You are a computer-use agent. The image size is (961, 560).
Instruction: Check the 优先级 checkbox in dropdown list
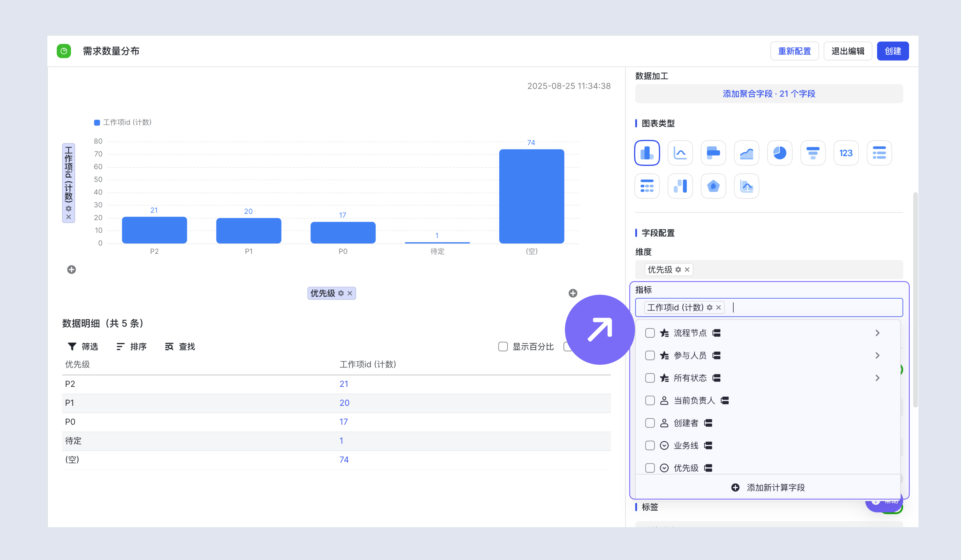pyautogui.click(x=650, y=468)
